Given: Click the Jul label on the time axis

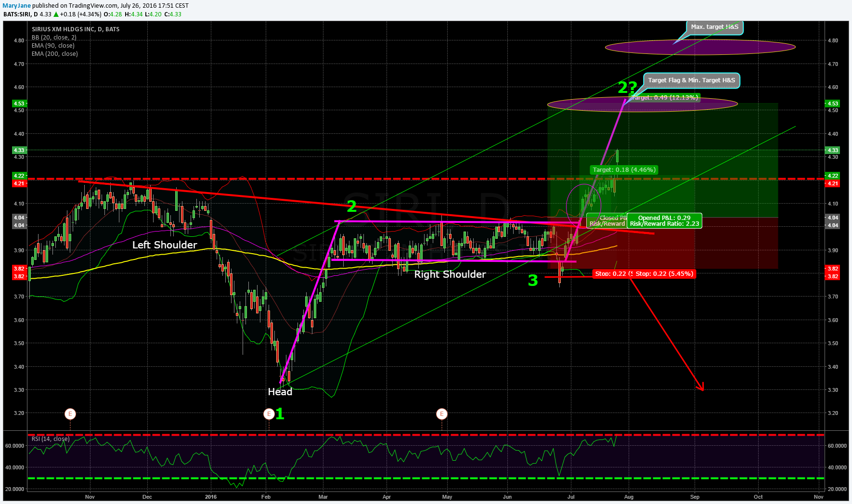Looking at the screenshot, I should pyautogui.click(x=571, y=497).
